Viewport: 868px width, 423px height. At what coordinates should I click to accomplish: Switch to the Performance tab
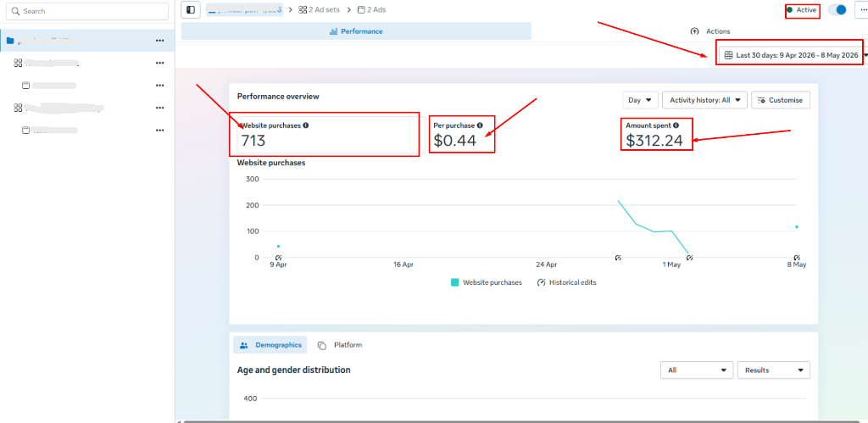356,31
